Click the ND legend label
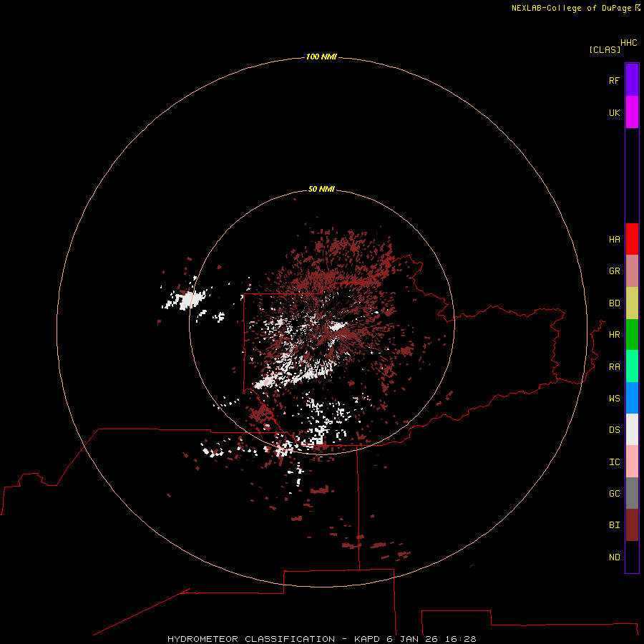The height and width of the screenshot is (644, 644). tap(614, 557)
